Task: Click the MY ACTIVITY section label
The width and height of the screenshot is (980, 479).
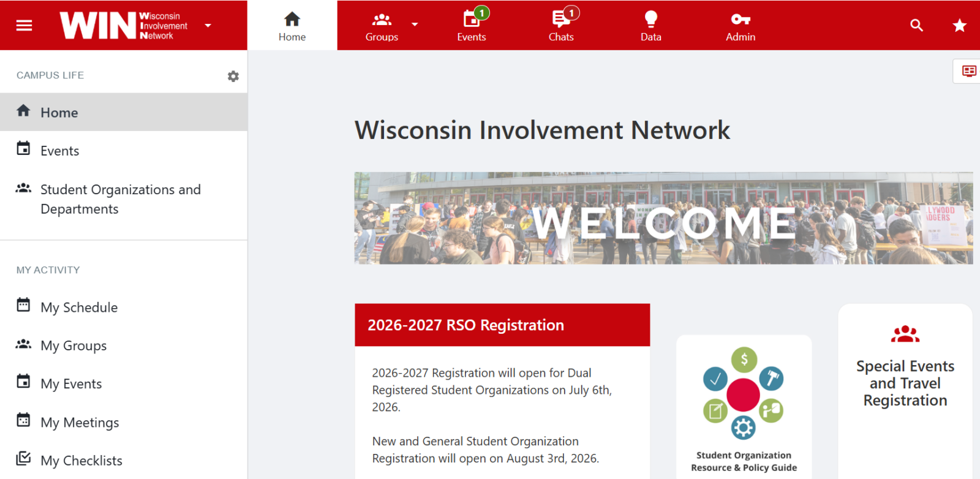Action: coord(48,270)
